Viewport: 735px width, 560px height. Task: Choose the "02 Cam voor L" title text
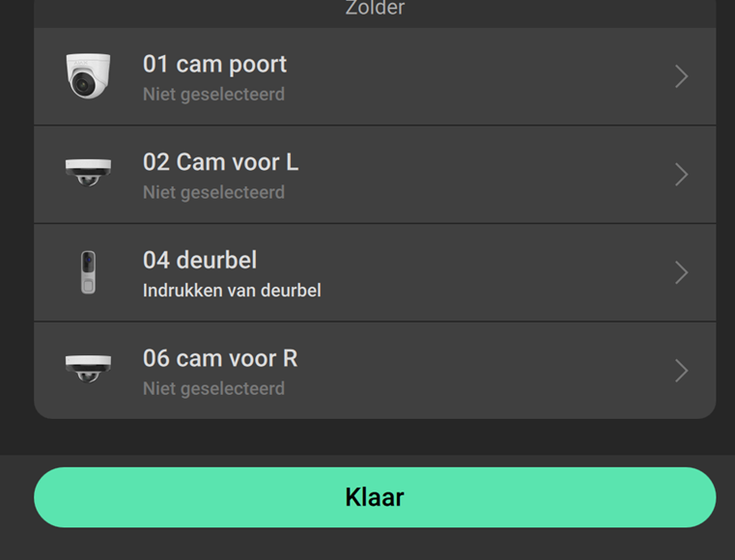220,162
